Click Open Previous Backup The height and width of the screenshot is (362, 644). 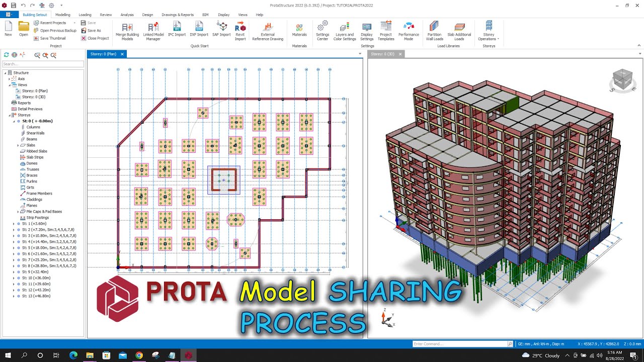click(x=55, y=31)
